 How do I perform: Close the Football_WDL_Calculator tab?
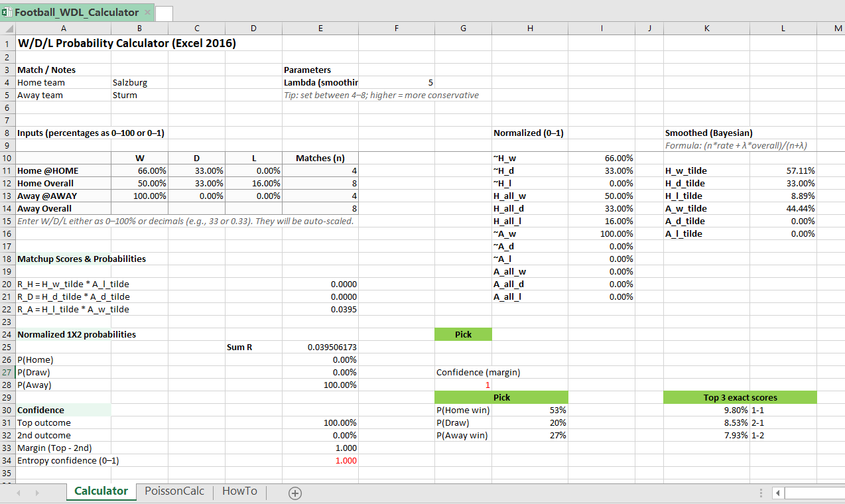pos(147,12)
